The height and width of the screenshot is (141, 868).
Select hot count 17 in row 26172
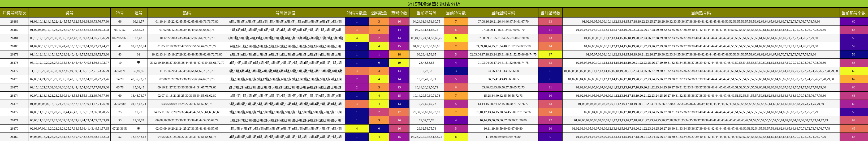coord(399,112)
